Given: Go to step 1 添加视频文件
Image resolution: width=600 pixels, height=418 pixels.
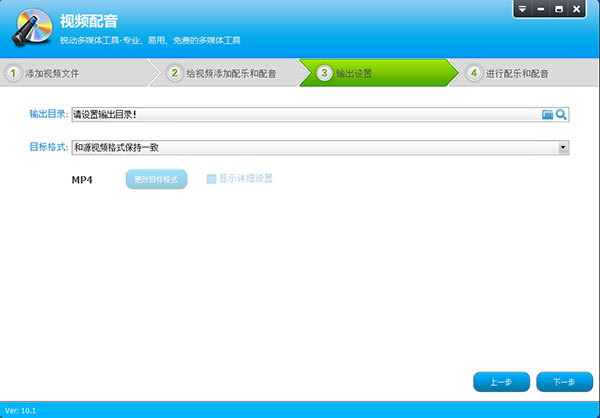Looking at the screenshot, I should pyautogui.click(x=75, y=73).
